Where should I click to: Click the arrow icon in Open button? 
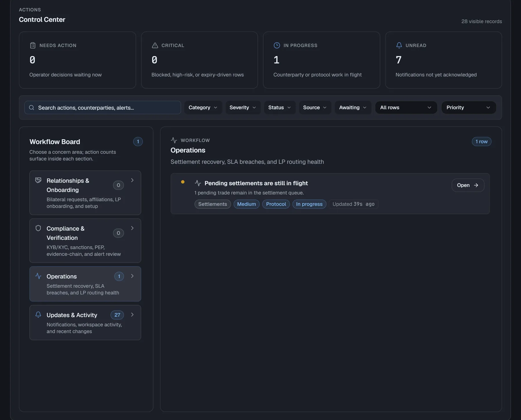476,185
